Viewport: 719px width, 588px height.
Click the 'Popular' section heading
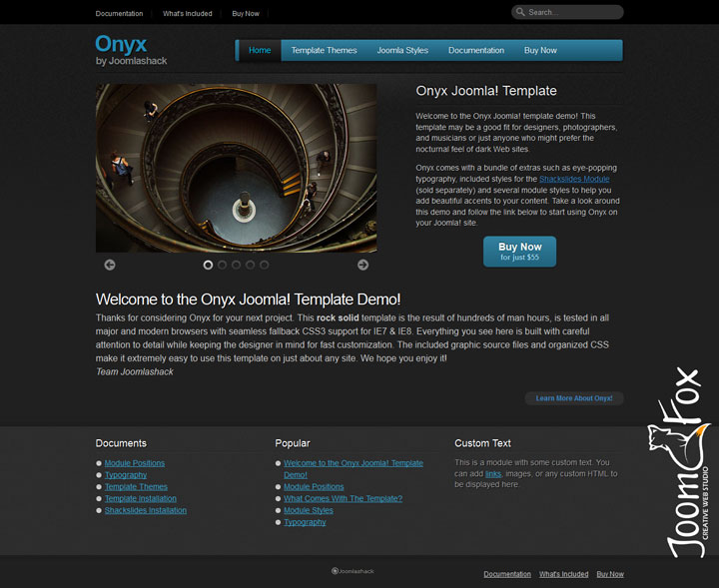coord(293,443)
